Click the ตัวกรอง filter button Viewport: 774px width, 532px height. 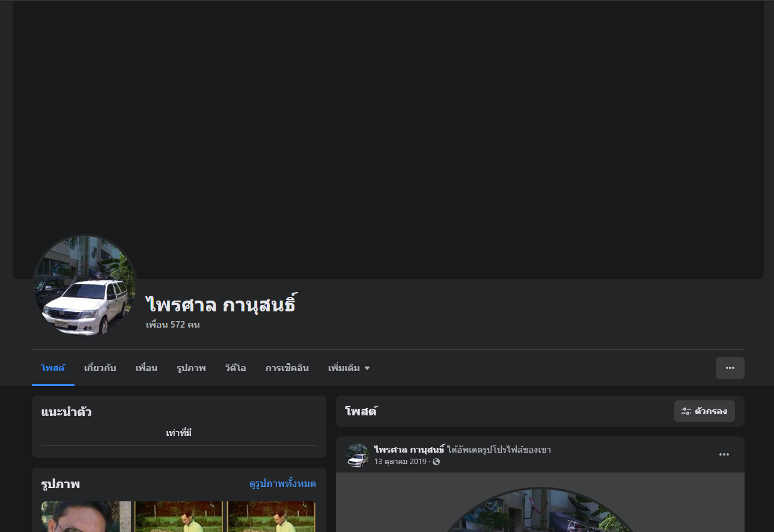(x=704, y=411)
